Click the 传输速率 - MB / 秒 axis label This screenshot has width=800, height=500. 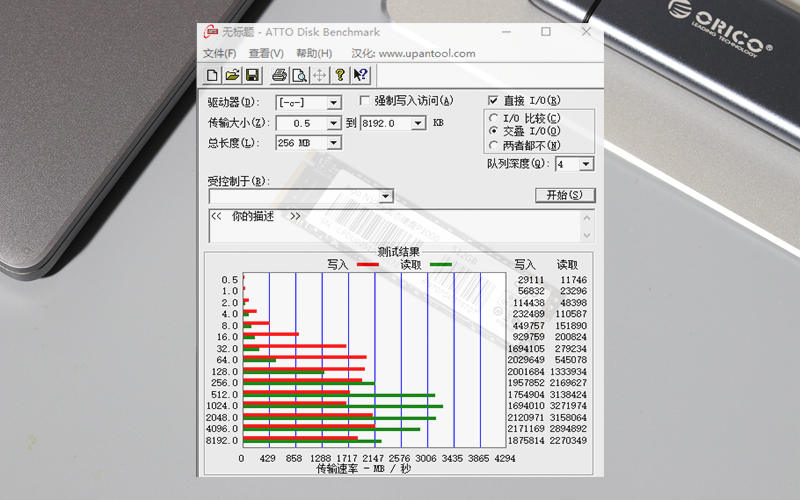(363, 468)
